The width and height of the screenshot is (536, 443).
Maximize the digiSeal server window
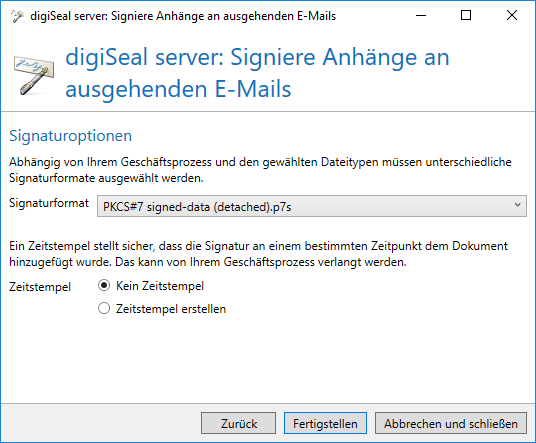(x=466, y=15)
